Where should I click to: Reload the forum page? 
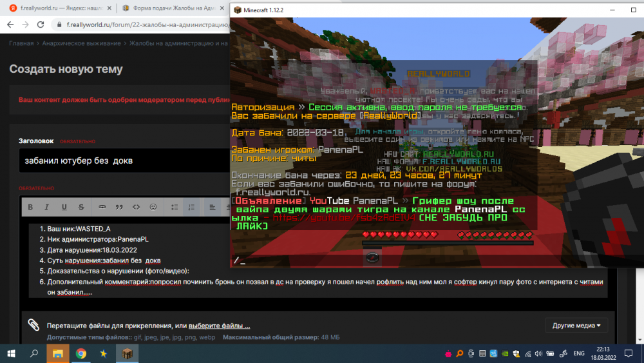point(40,25)
